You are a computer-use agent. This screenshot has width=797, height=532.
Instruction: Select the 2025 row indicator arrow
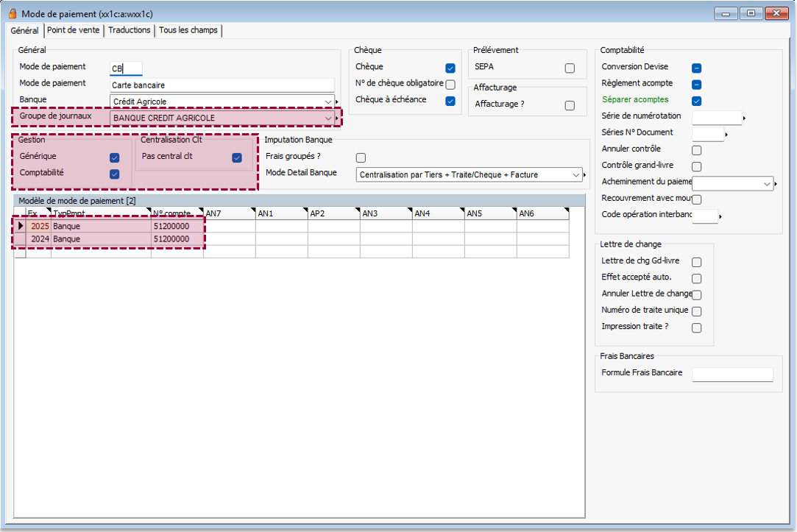pos(21,226)
